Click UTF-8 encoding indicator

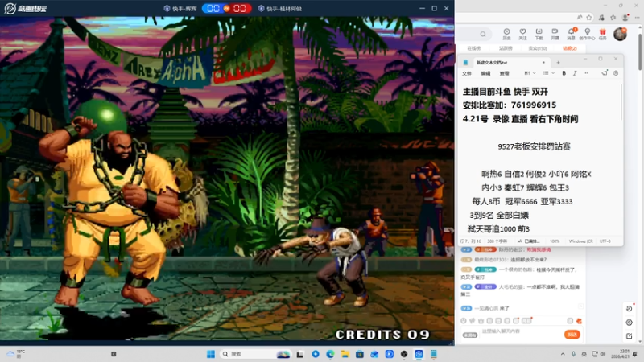605,241
